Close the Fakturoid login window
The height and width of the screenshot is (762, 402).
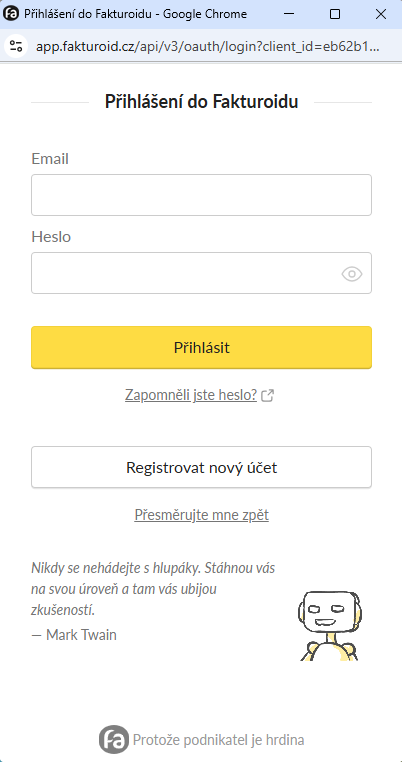pos(381,14)
